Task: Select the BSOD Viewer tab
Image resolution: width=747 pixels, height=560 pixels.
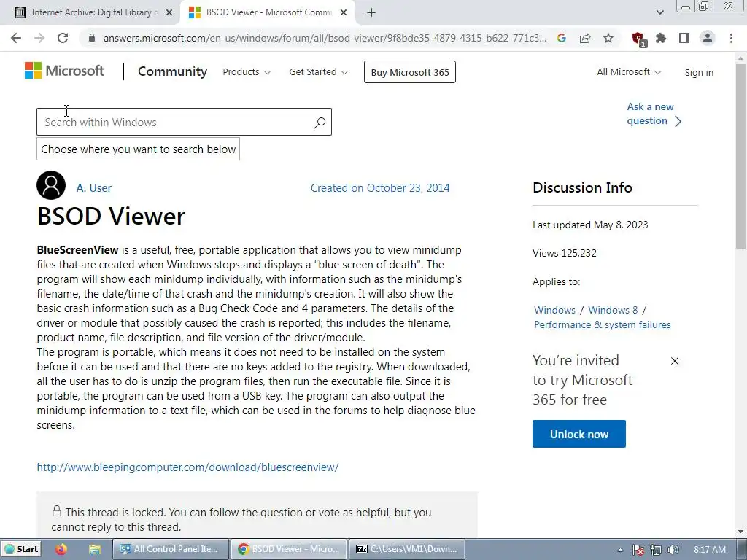Action: (x=268, y=13)
